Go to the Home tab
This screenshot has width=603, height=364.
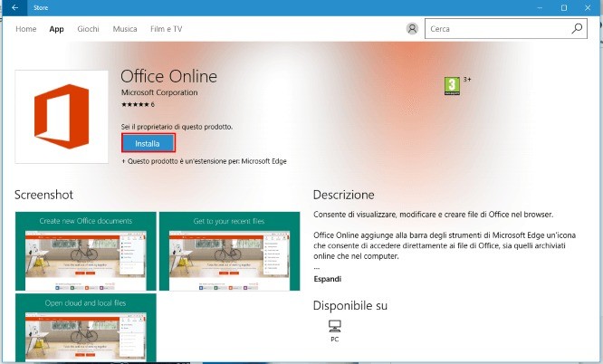pyautogui.click(x=26, y=29)
